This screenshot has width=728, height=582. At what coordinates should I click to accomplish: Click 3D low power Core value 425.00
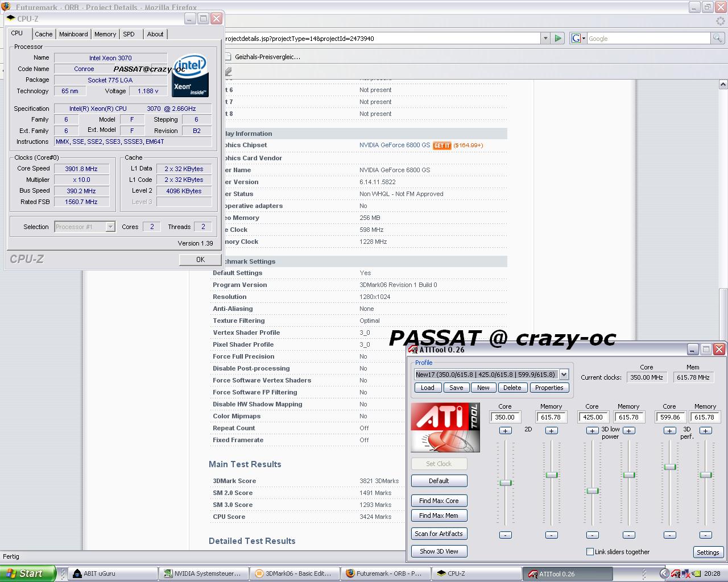pyautogui.click(x=592, y=417)
